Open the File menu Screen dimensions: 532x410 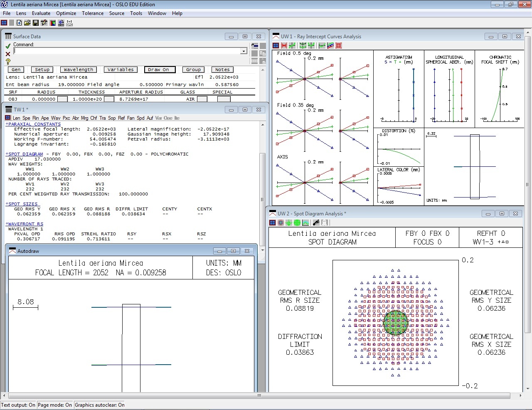tap(7, 13)
